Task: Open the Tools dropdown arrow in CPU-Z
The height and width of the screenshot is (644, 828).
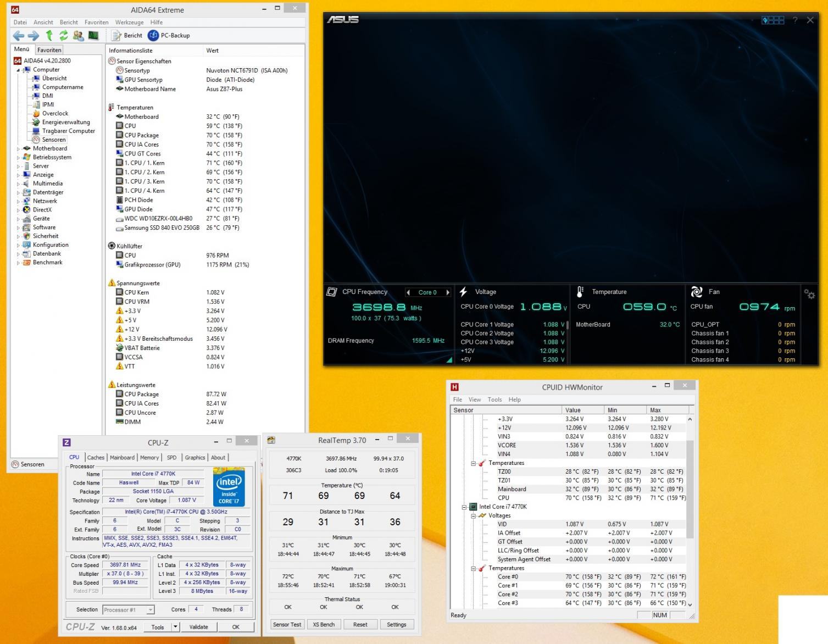Action: coord(175,627)
